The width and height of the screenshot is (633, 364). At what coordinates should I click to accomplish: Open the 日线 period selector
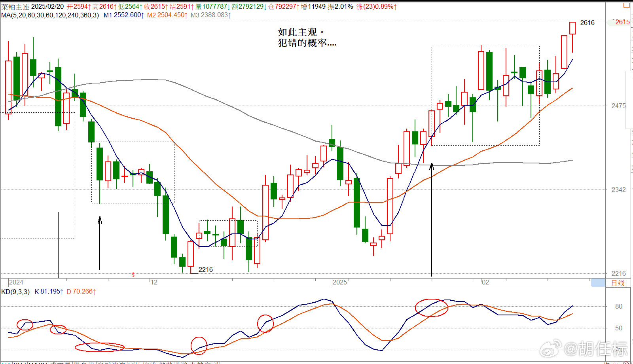(618, 282)
